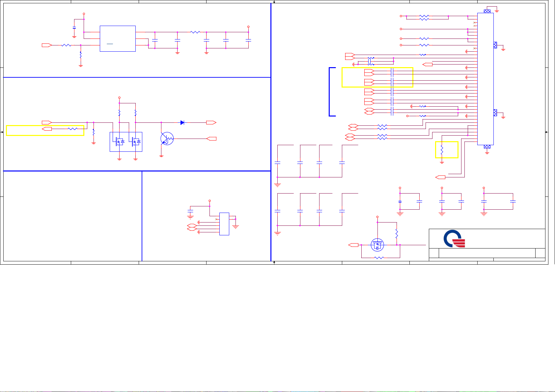Click the pull-down resistor below the top-left input
The image size is (555, 392).
[81, 55]
